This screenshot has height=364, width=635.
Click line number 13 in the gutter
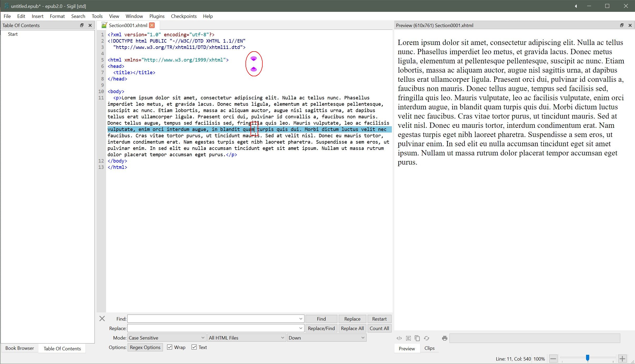point(101,167)
